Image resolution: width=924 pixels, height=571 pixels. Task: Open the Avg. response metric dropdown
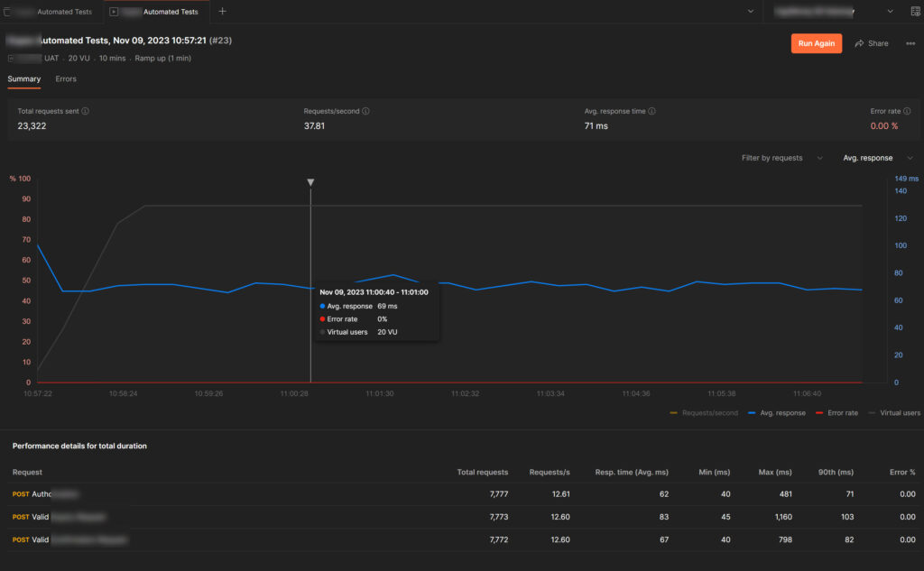(x=877, y=158)
